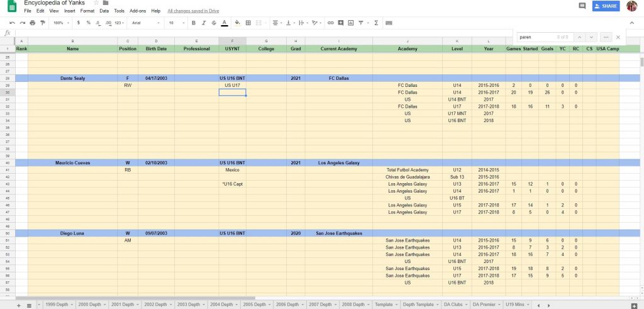This screenshot has height=309, width=644.
Task: Open the Insert menu
Action: coord(69,11)
